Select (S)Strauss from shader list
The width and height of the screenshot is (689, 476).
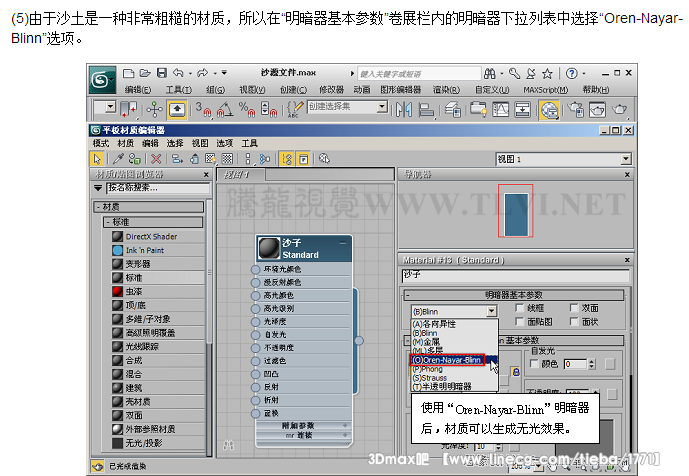tap(455, 378)
